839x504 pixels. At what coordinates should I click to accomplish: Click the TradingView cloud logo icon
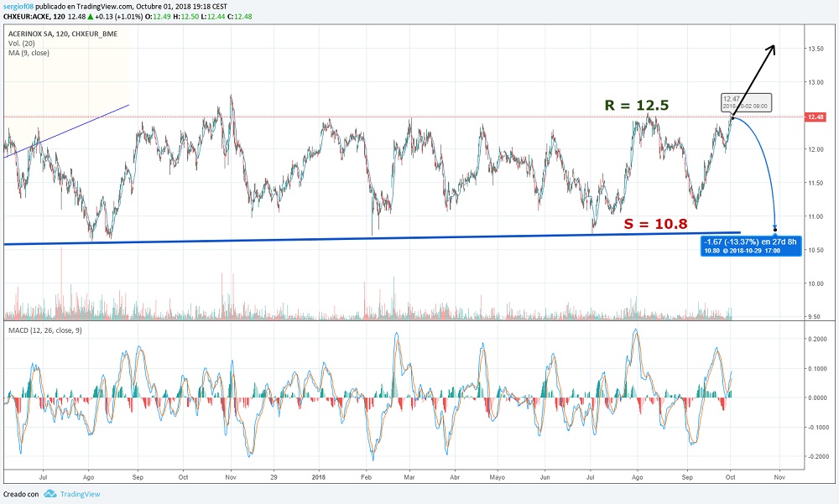[x=50, y=494]
